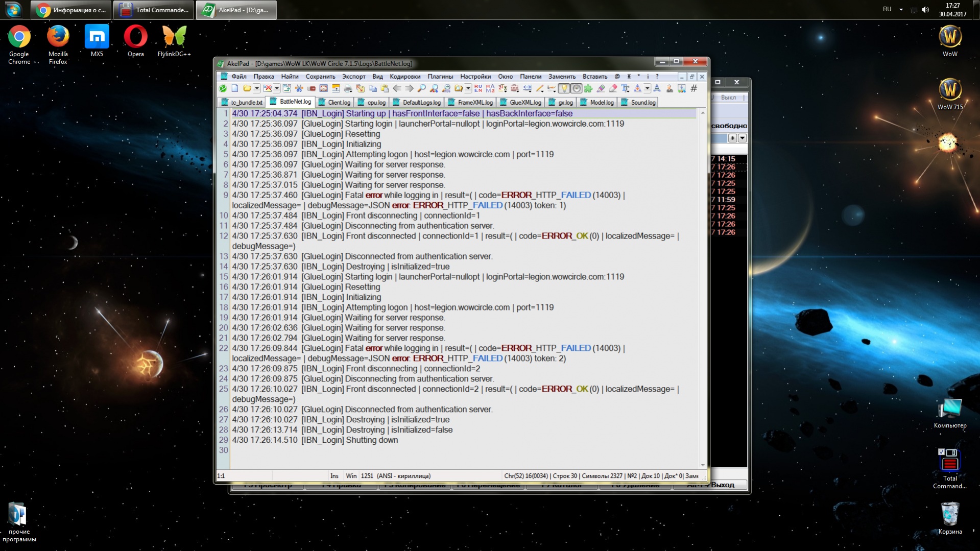The width and height of the screenshot is (980, 551).
Task: Click the RU/EN keyboard layout conversion icon
Action: pyautogui.click(x=478, y=89)
